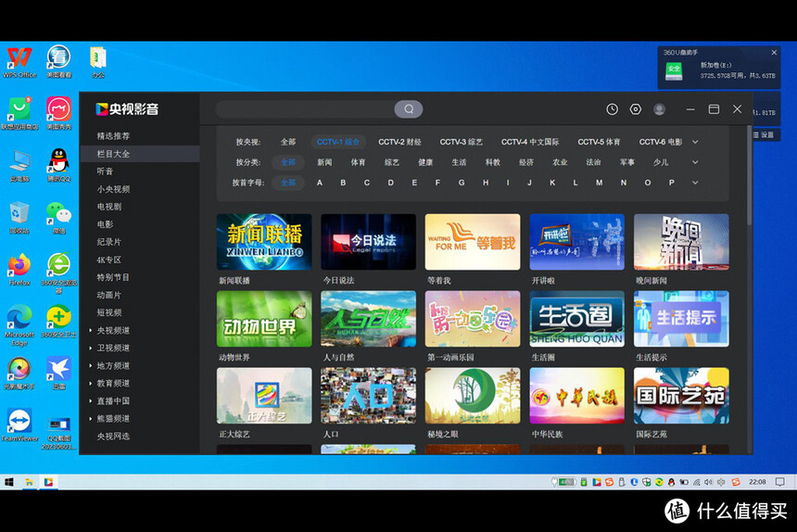This screenshot has height=532, width=797.
Task: Filter by CCTV-5 体育 channel
Action: (599, 142)
